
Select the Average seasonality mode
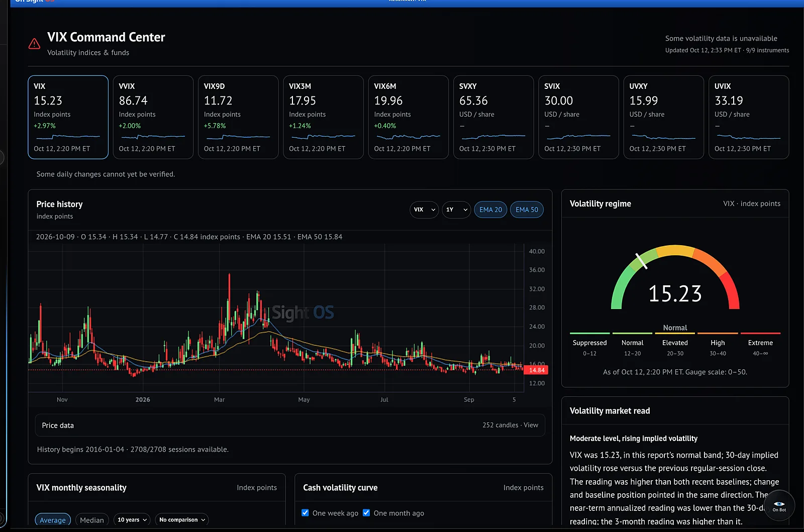(53, 520)
